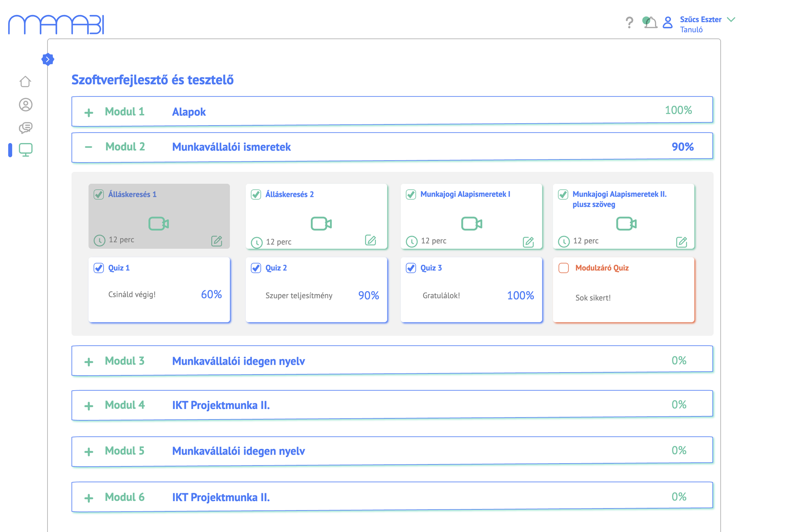Click the MAMABI logo
Image resolution: width=797 pixels, height=532 pixels.
coord(56,25)
